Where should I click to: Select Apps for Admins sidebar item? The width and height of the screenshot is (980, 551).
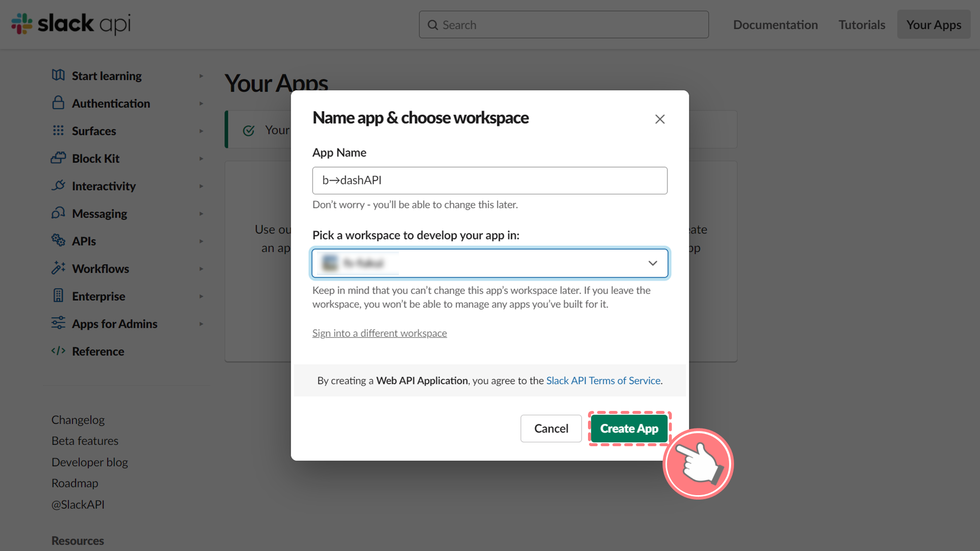click(115, 324)
